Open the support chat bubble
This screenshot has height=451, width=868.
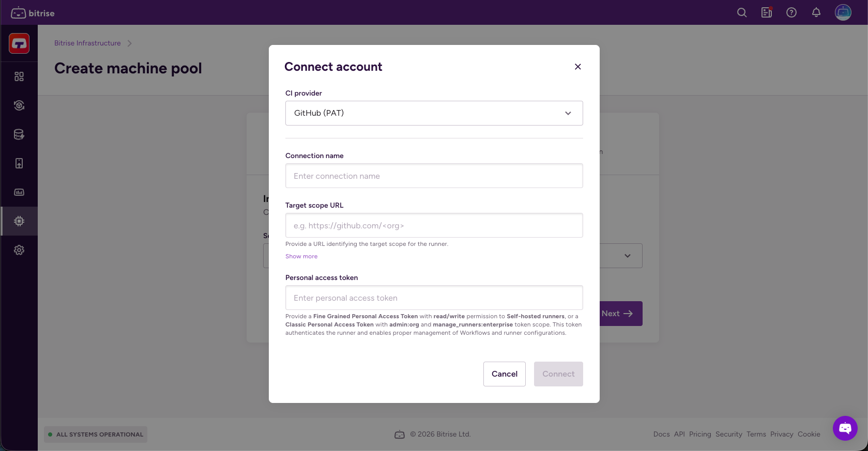click(x=845, y=428)
